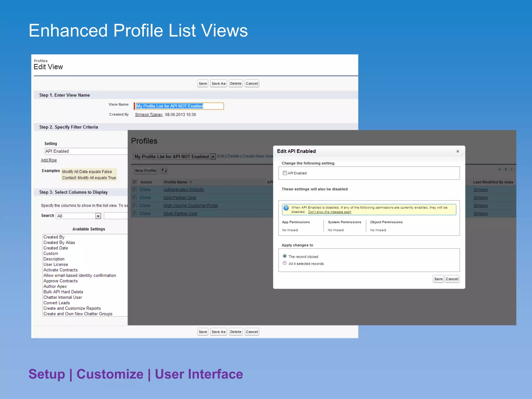
Task: Click the Delete link next to view dropdown
Action: coord(233,156)
